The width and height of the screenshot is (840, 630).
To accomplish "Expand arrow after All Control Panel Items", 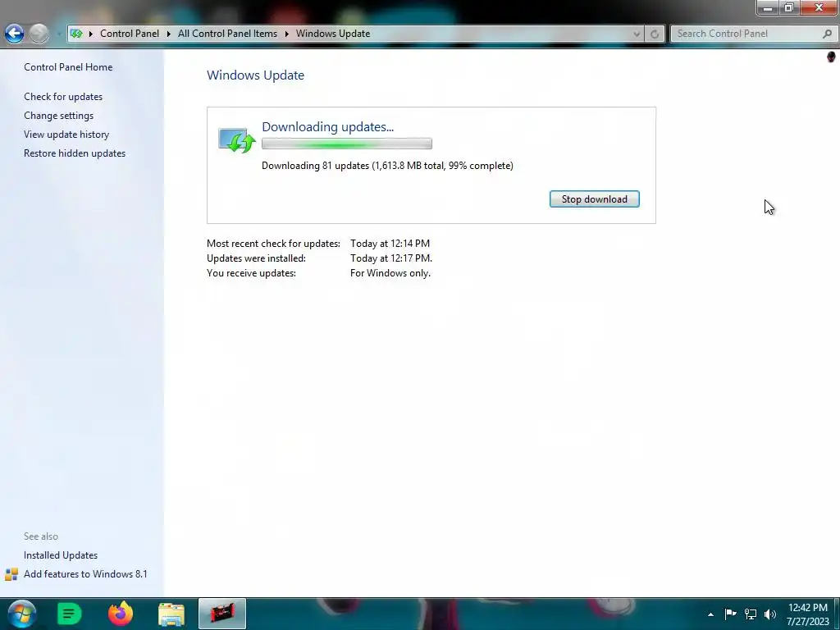I will point(286,34).
